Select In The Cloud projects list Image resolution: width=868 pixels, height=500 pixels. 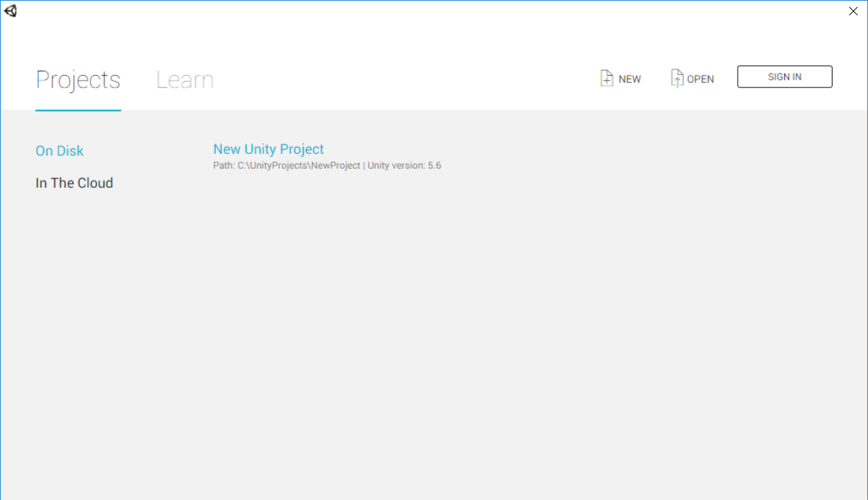pyautogui.click(x=74, y=183)
